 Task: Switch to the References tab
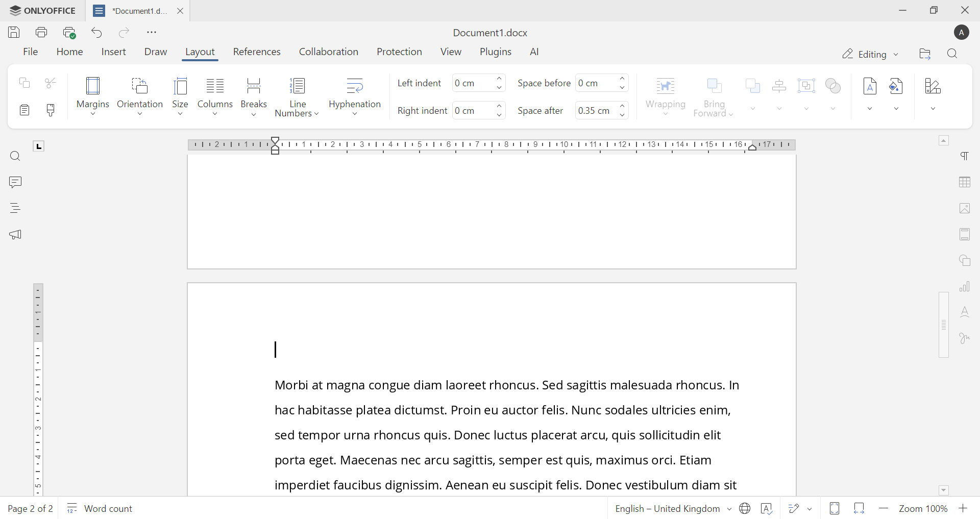(257, 52)
